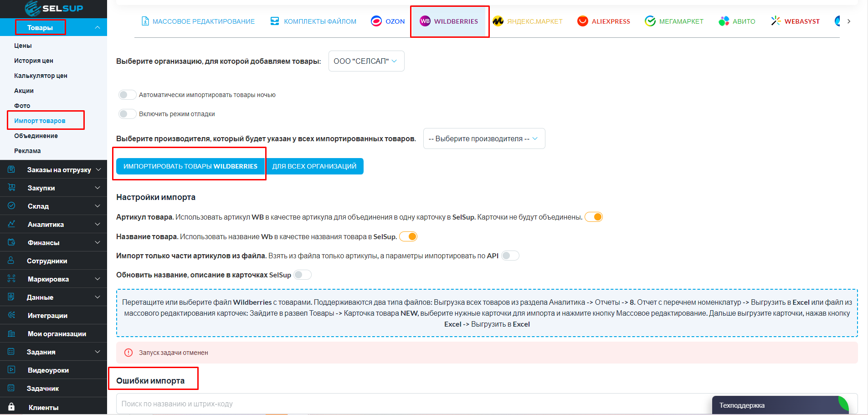Open Фото submenu item
Screen dimensions: 868x415
(22, 106)
